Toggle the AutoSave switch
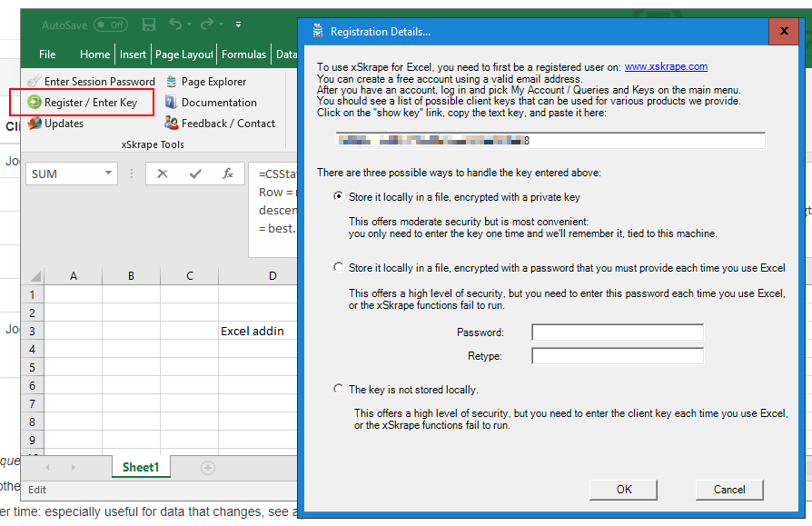Image resolution: width=812 pixels, height=526 pixels. 111,25
